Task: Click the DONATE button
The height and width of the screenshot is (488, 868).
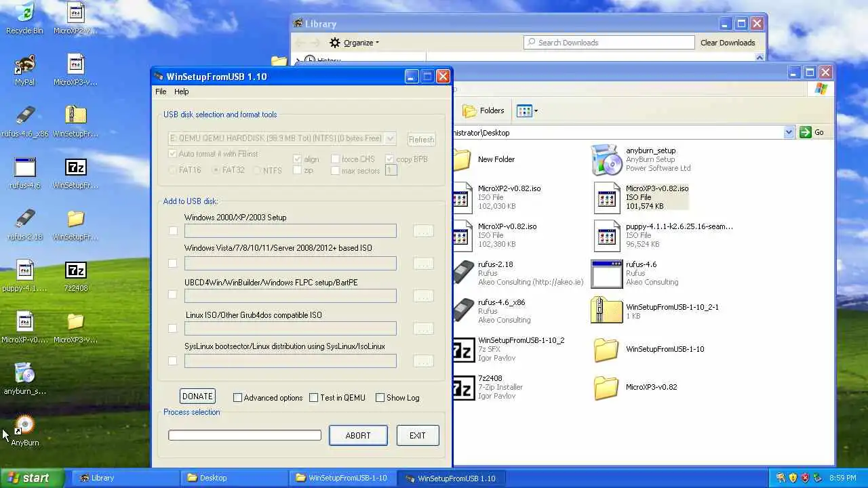Action: 197,396
